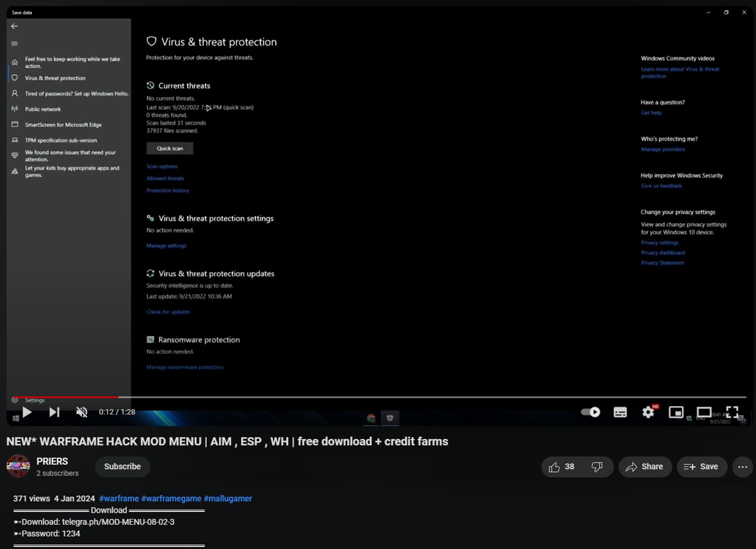Open the #warframegame hashtag
Screen dimensions: 756x549
tap(171, 499)
